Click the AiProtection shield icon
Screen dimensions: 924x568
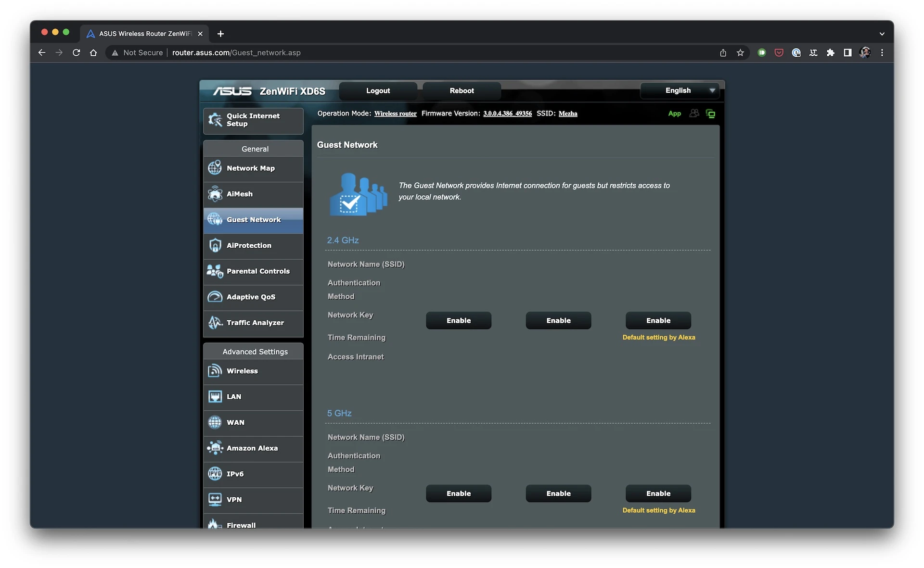coord(215,245)
